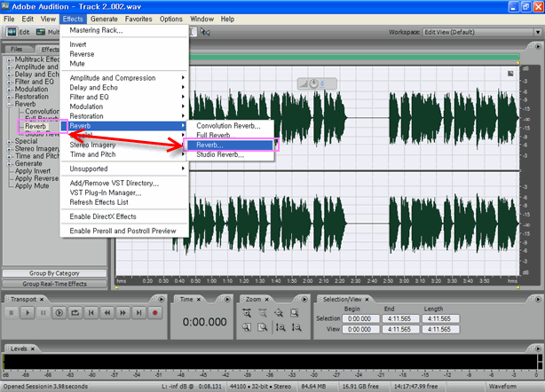Switch to Edit view toolbar button
This screenshot has width=545, height=392.
pos(18,32)
